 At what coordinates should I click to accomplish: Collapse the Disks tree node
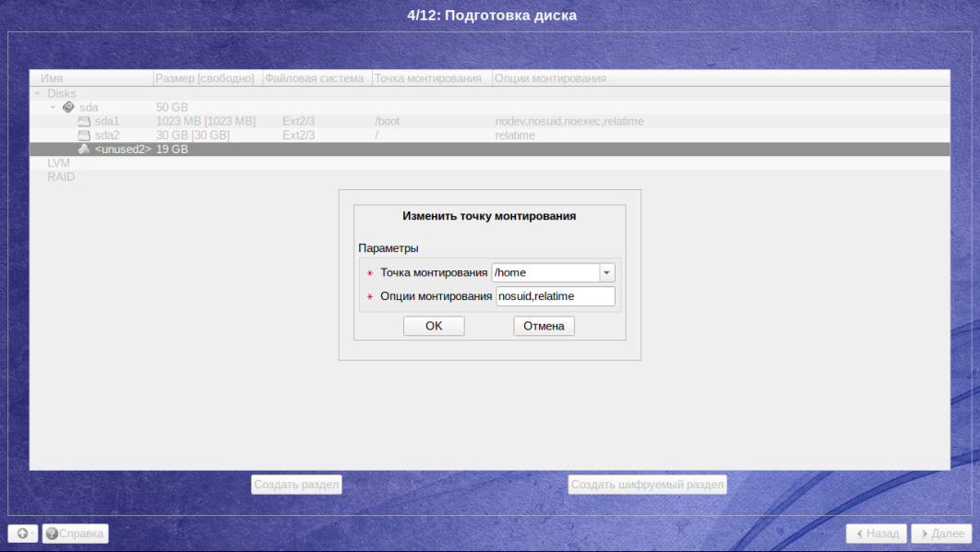38,94
